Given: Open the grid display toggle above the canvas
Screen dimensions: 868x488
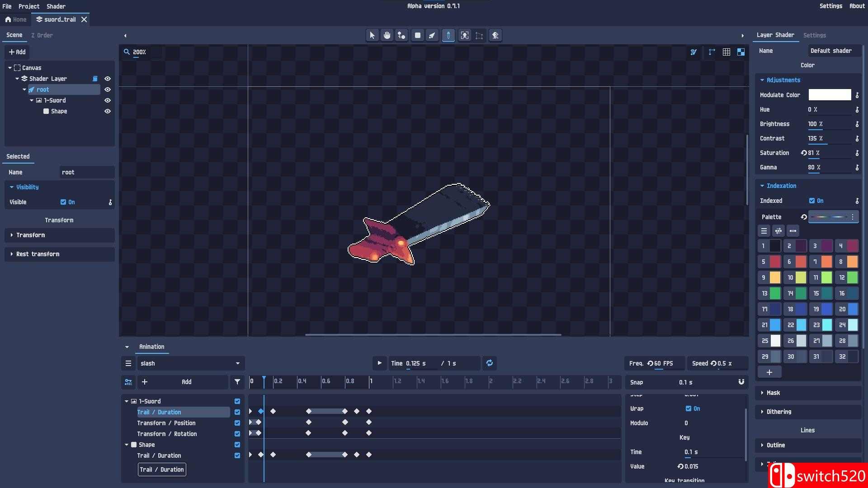Looking at the screenshot, I should pyautogui.click(x=727, y=52).
